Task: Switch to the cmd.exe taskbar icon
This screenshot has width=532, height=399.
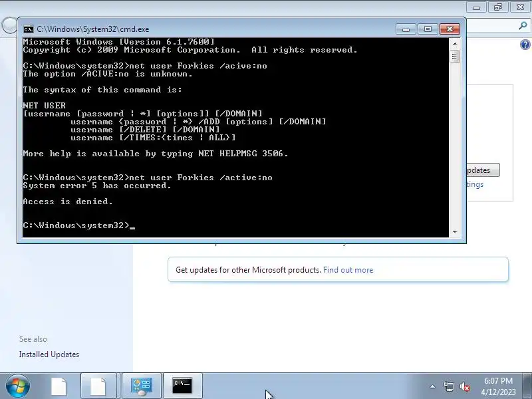Action: [x=182, y=386]
